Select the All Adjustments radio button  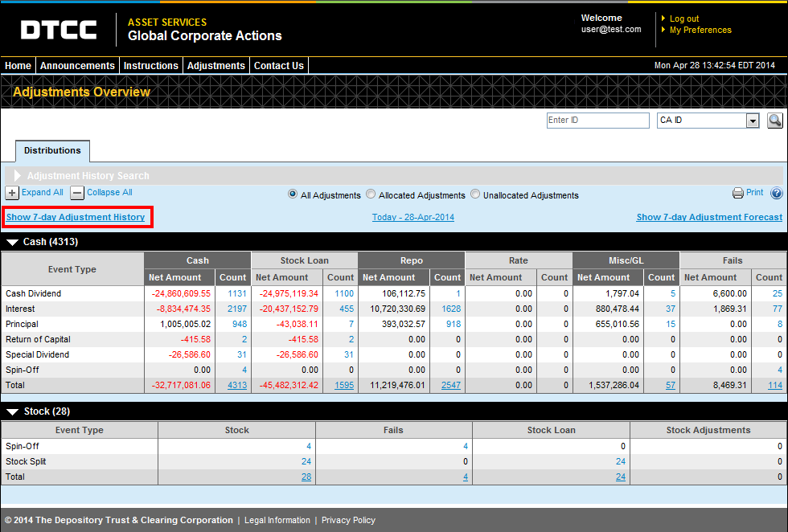pos(293,194)
